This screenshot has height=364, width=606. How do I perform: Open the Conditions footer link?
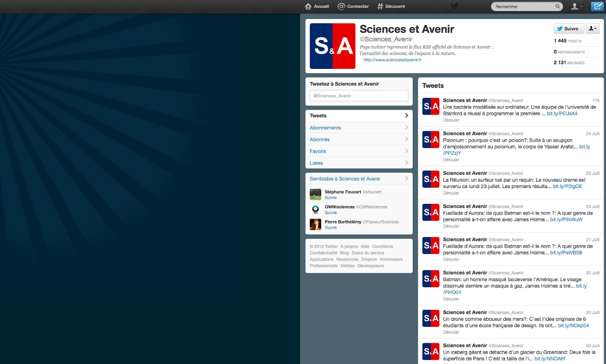tap(382, 246)
